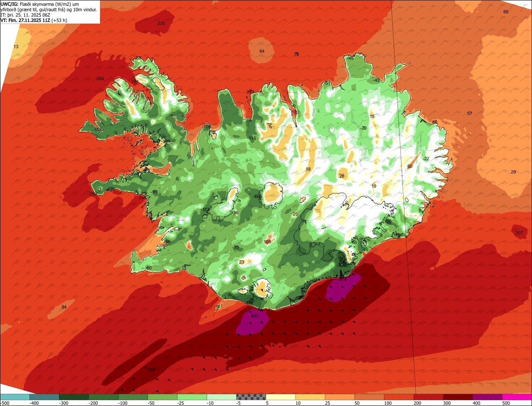532x406 pixels.
Task: Click the '10m vindur' header text line
Action: point(49,9)
